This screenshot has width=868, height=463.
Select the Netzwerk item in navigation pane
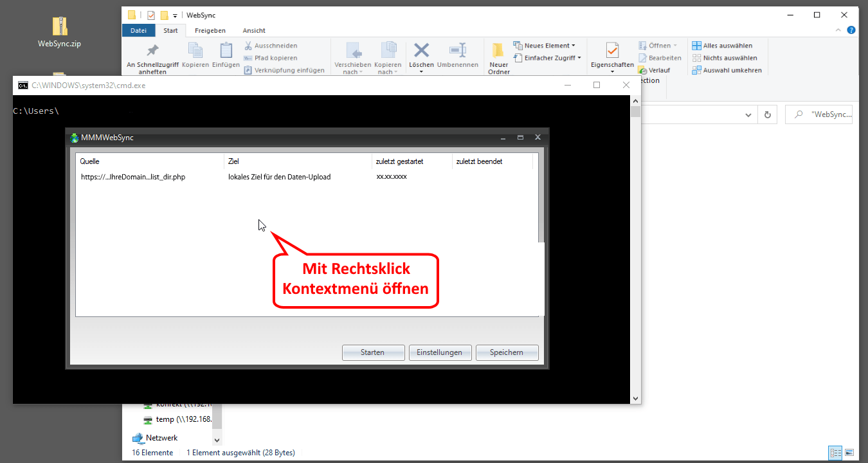point(161,438)
